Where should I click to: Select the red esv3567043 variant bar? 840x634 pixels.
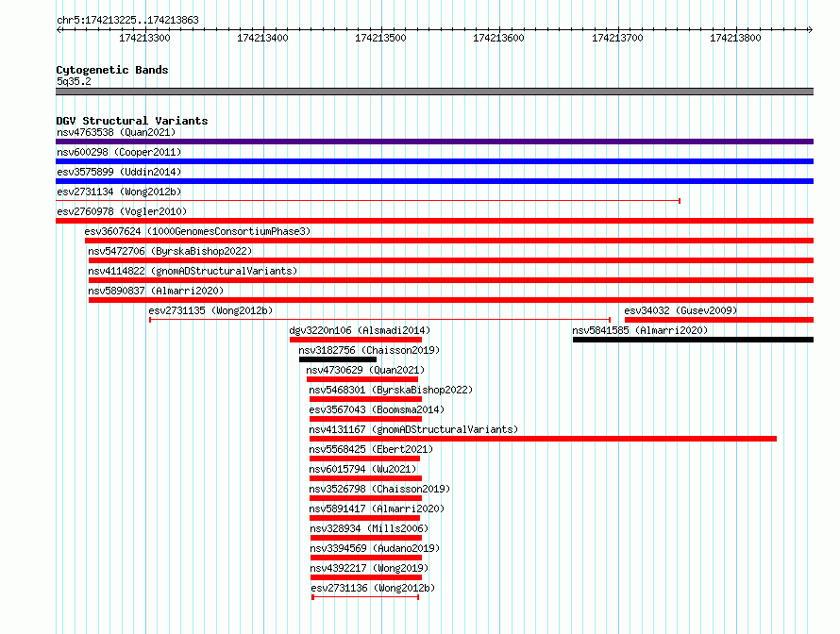(x=365, y=419)
